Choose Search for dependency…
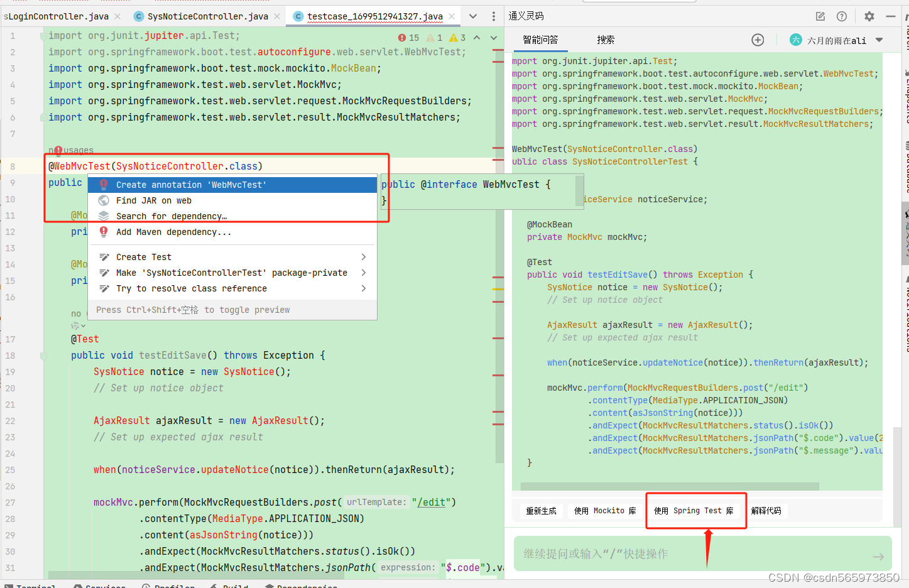 (232, 216)
